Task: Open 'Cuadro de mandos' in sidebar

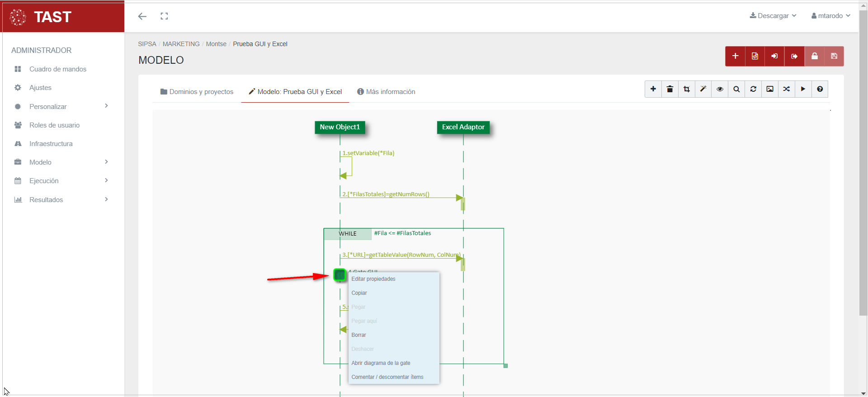Action: tap(58, 69)
